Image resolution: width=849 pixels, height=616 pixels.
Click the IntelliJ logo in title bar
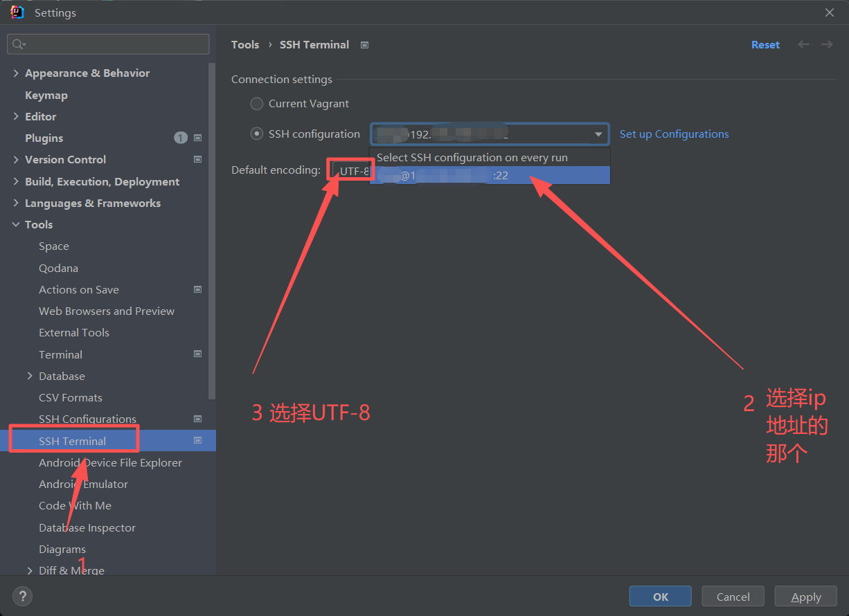pyautogui.click(x=17, y=12)
